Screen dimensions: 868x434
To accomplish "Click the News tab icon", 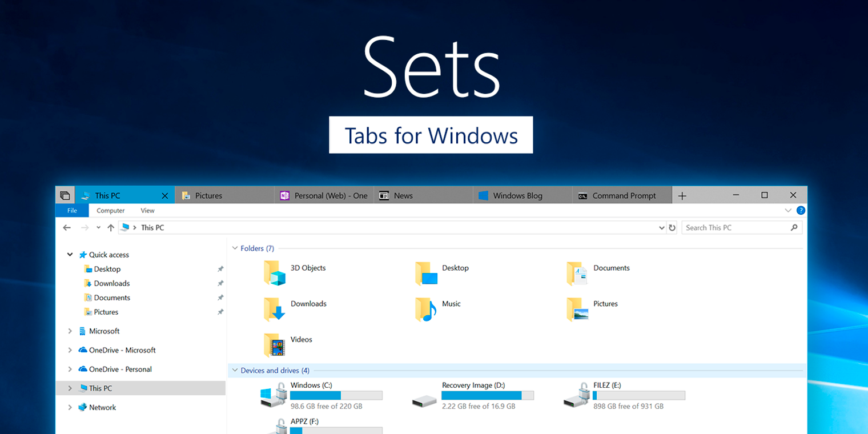I will coord(384,195).
